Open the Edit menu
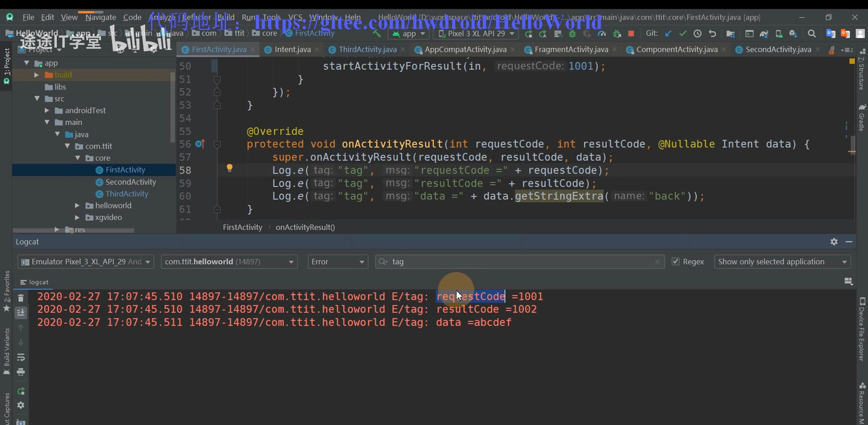The width and height of the screenshot is (868, 425). pyautogui.click(x=47, y=17)
